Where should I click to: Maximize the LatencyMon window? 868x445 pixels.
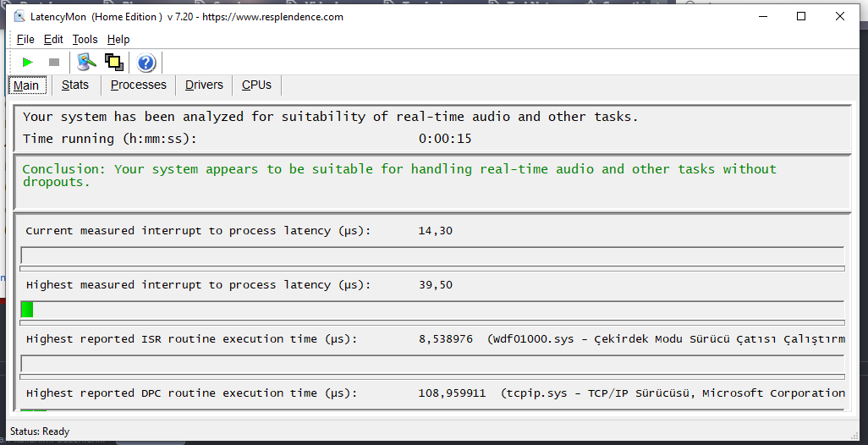tap(801, 16)
